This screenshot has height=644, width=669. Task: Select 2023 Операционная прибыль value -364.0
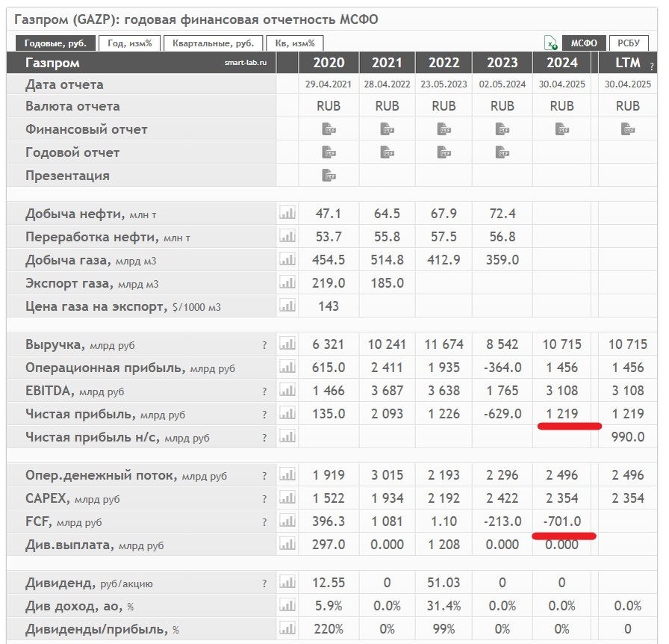(502, 368)
